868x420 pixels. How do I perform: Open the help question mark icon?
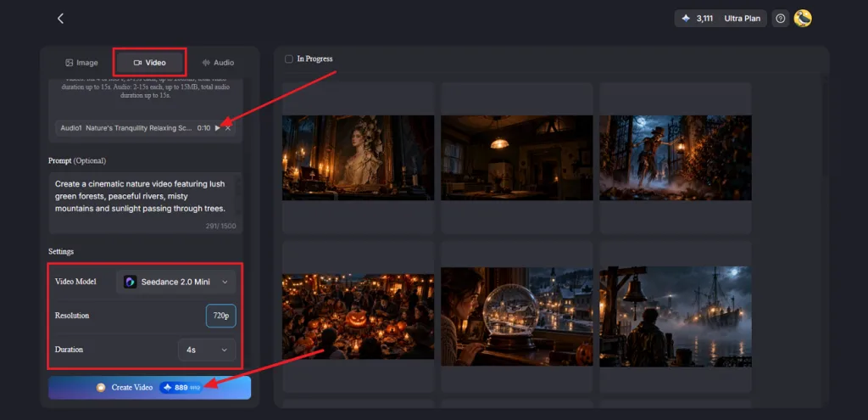(781, 19)
